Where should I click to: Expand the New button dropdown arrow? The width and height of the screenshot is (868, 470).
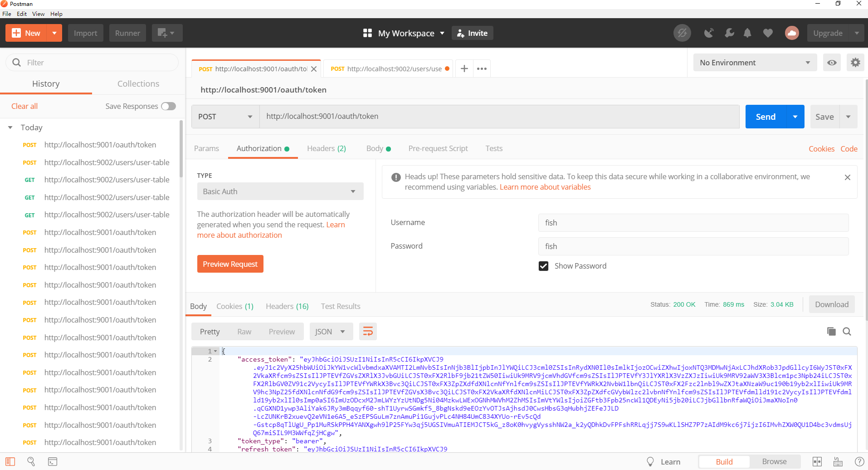54,33
